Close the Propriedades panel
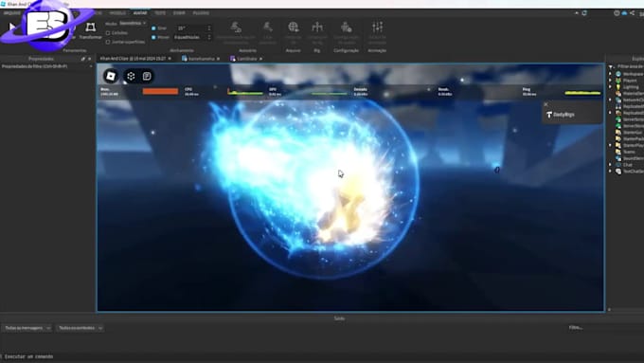Image resolution: width=644 pixels, height=363 pixels. (x=90, y=59)
